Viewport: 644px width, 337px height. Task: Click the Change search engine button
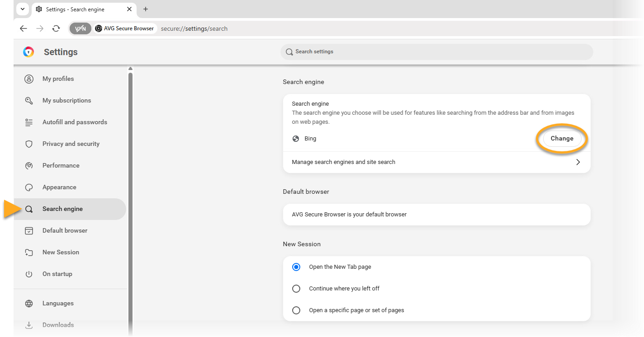[x=562, y=139]
